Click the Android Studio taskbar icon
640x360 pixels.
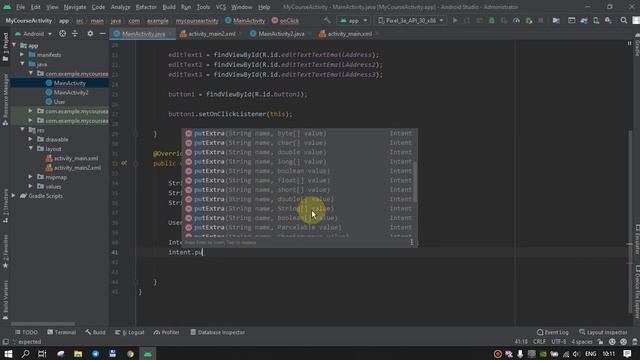[x=148, y=353]
